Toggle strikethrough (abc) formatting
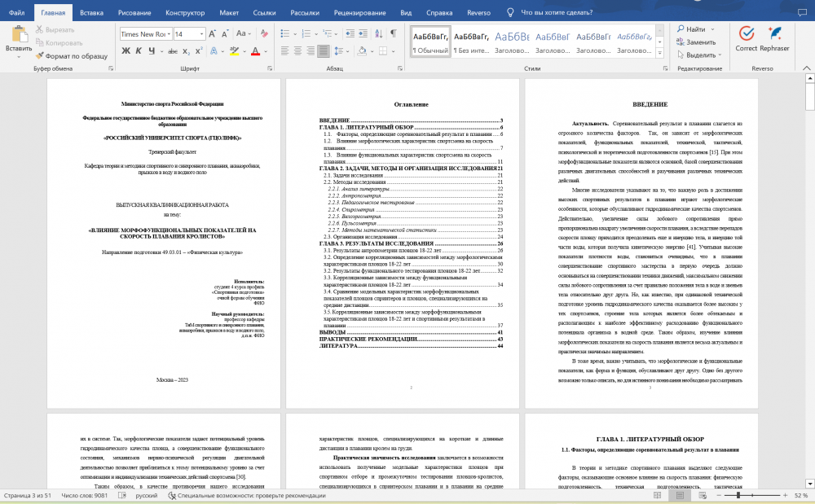 point(173,50)
